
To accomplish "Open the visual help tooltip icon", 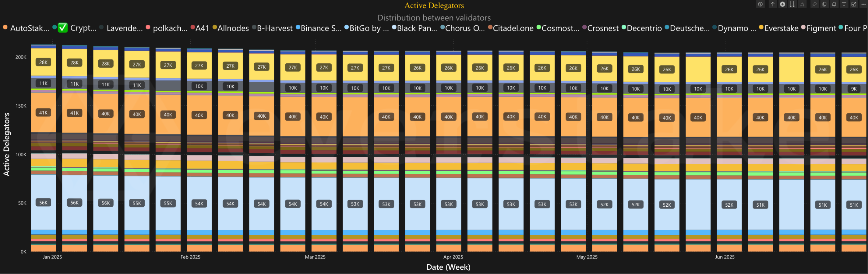I will coord(760,4).
